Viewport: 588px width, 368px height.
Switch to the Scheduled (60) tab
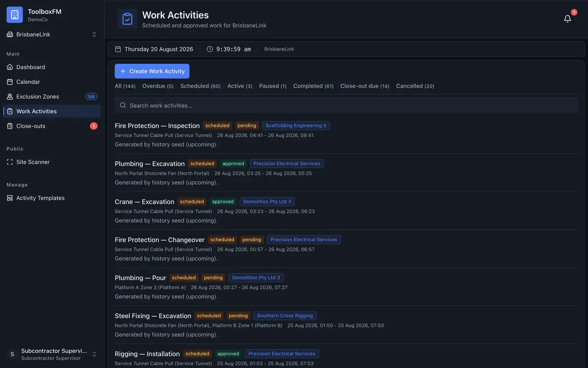(200, 86)
